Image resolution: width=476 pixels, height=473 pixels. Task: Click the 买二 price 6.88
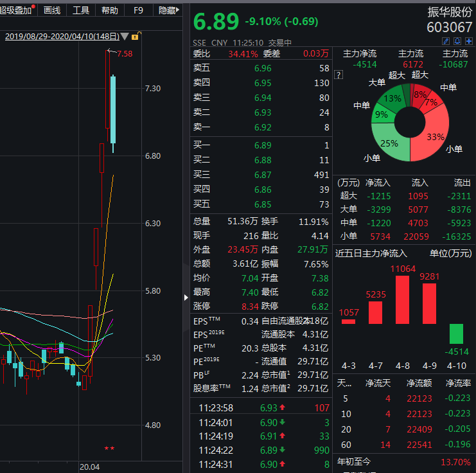263,160
